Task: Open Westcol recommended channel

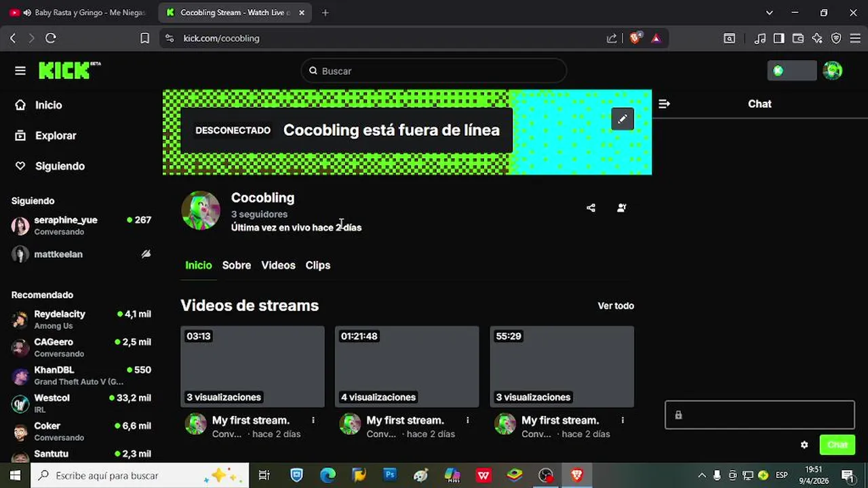Action: 81,403
